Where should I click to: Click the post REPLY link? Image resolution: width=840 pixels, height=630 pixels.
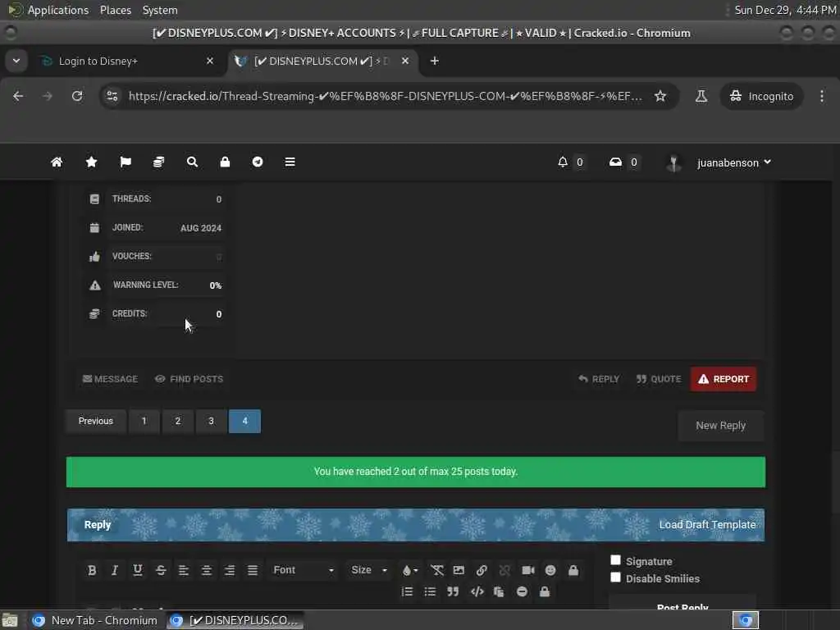coord(598,379)
